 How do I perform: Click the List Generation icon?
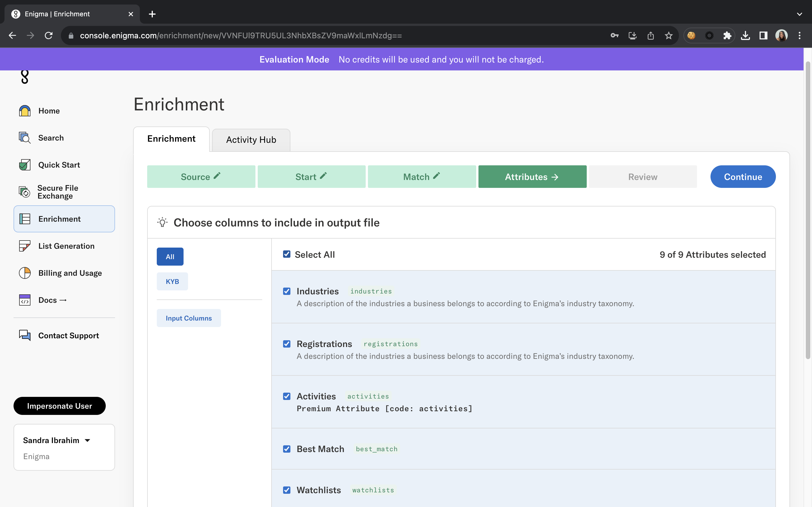tap(25, 246)
